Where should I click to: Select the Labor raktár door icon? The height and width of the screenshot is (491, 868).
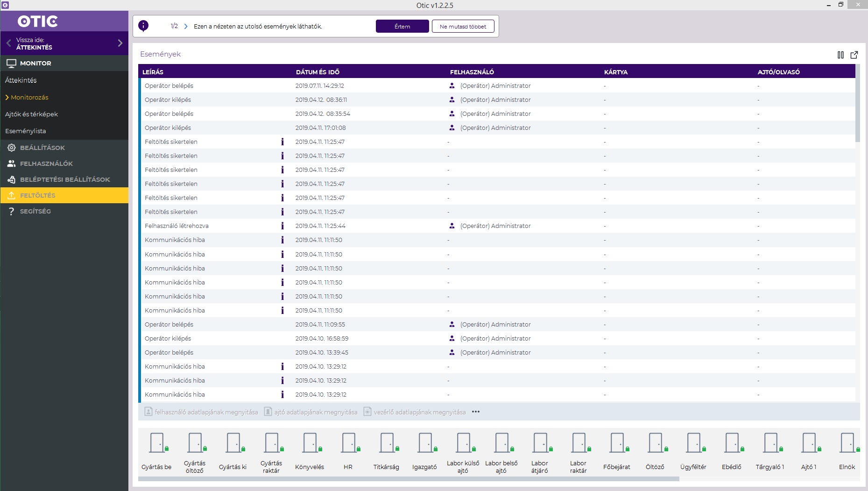tap(579, 443)
